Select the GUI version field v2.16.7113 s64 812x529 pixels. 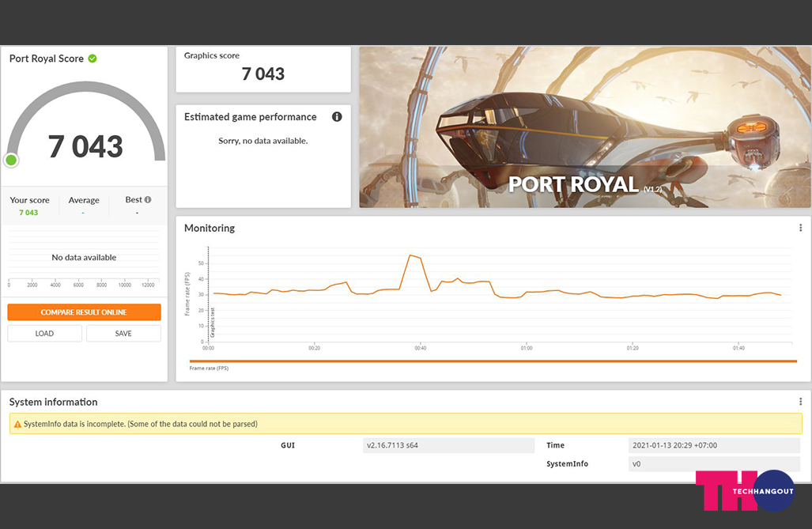[448, 445]
